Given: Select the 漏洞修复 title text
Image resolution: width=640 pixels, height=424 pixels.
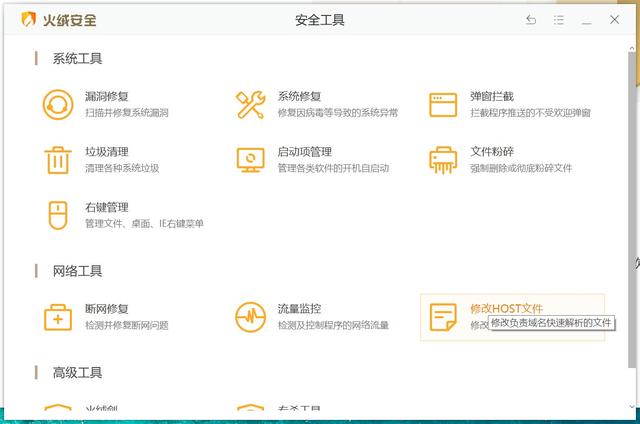Looking at the screenshot, I should (x=107, y=96).
